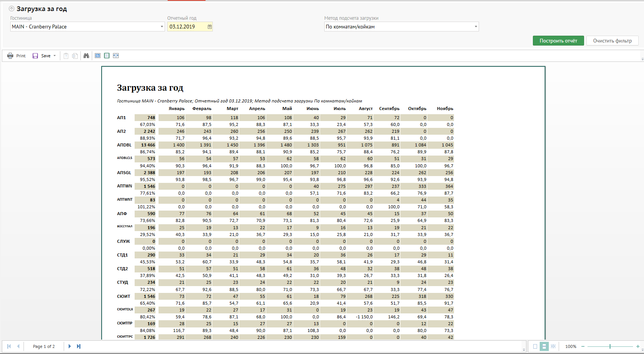Expand the Гостиница dropdown list
The height and width of the screenshot is (354, 644).
tap(162, 27)
